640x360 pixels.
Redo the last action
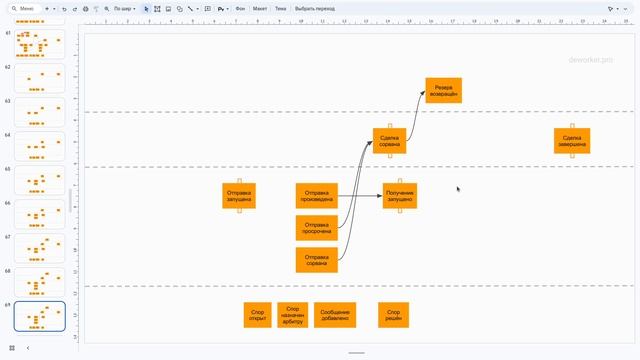click(x=75, y=9)
